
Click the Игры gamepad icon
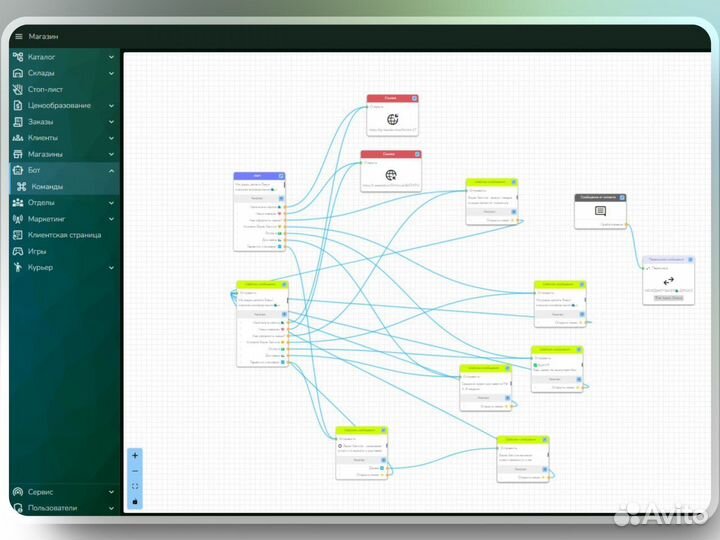tap(18, 251)
